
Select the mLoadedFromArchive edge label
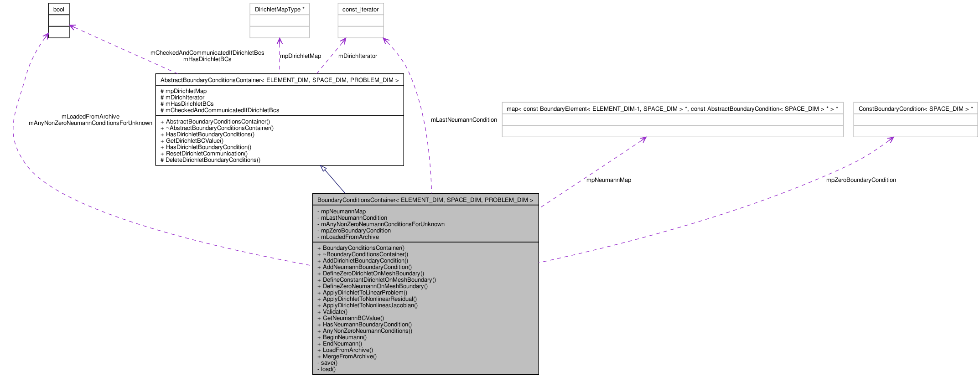tap(90, 117)
